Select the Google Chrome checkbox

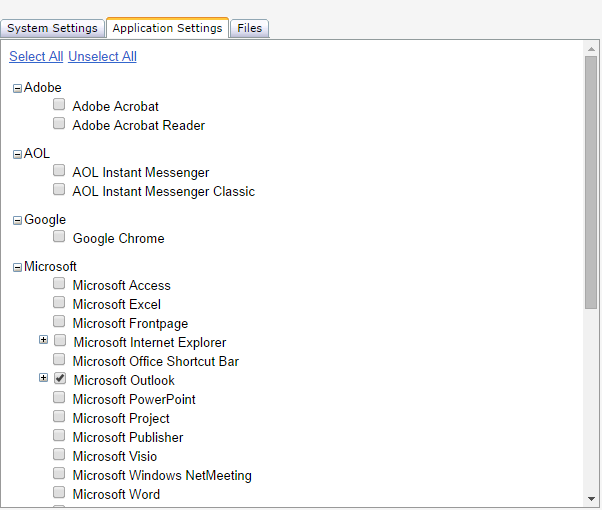click(59, 236)
